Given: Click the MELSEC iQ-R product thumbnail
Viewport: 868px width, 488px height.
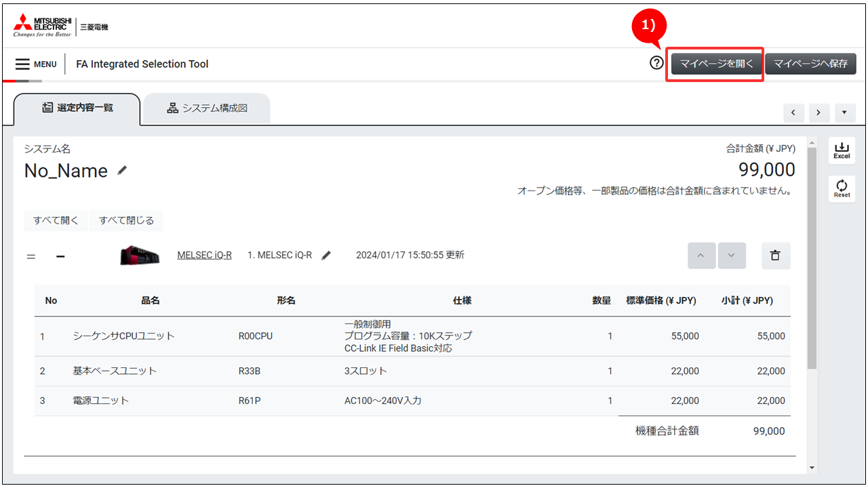Looking at the screenshot, I should pyautogui.click(x=140, y=256).
